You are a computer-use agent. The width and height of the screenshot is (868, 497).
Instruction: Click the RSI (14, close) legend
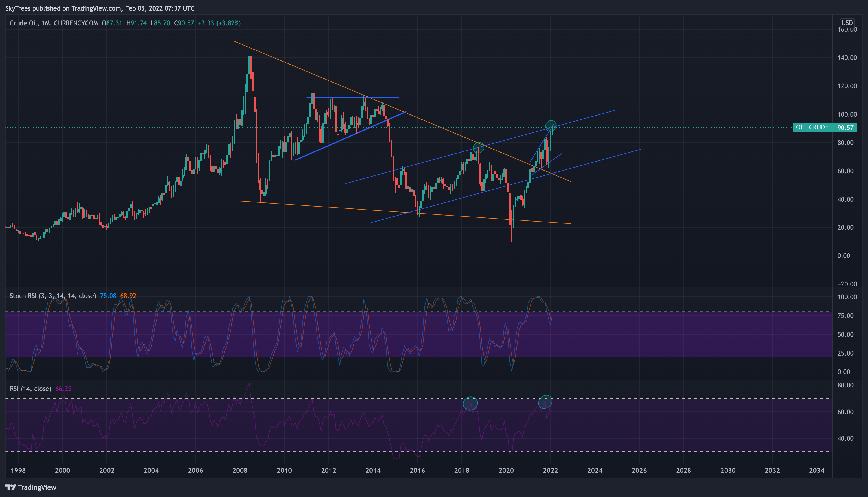point(30,389)
